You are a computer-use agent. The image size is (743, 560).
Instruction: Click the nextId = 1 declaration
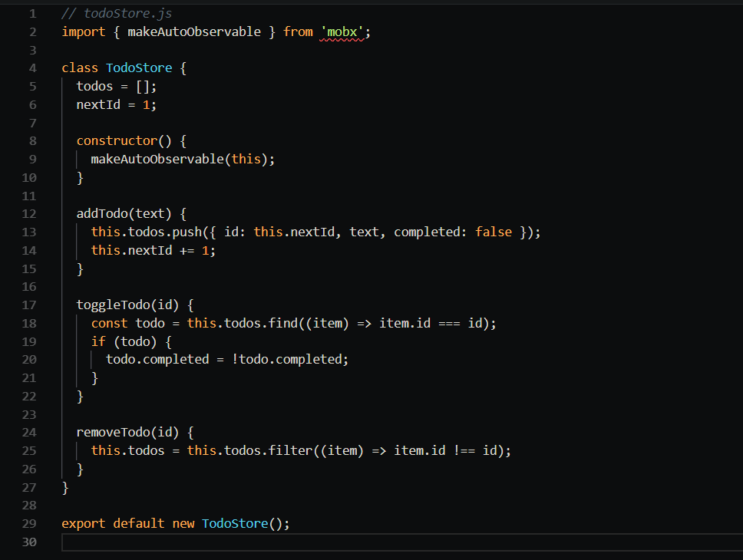(116, 104)
